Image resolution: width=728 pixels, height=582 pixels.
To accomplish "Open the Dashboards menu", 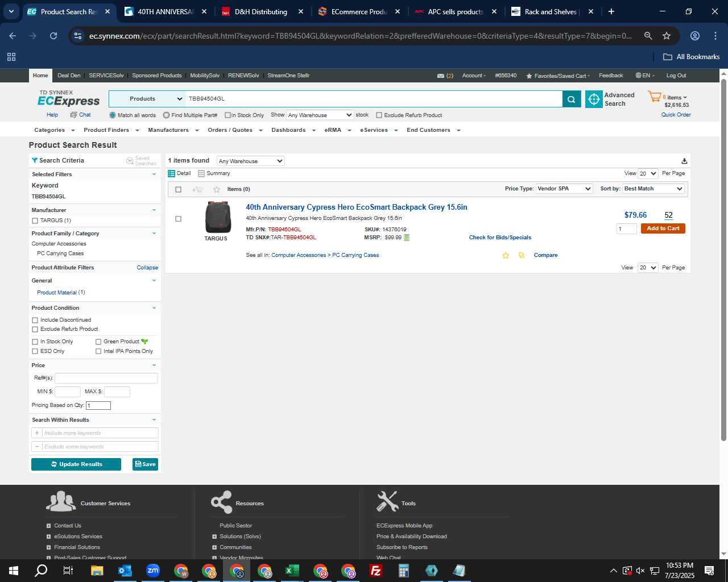I will [x=293, y=130].
